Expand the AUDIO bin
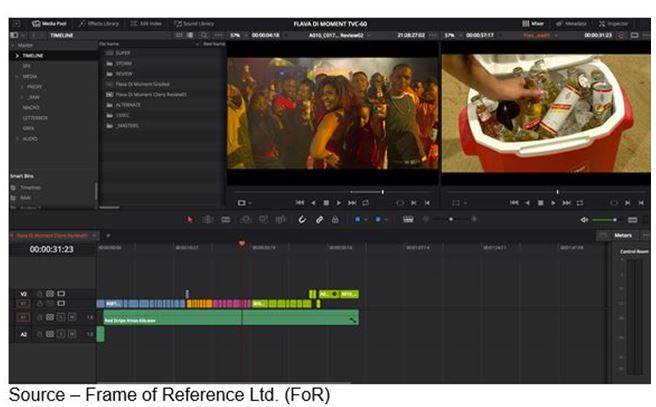656x407 pixels. [17, 138]
